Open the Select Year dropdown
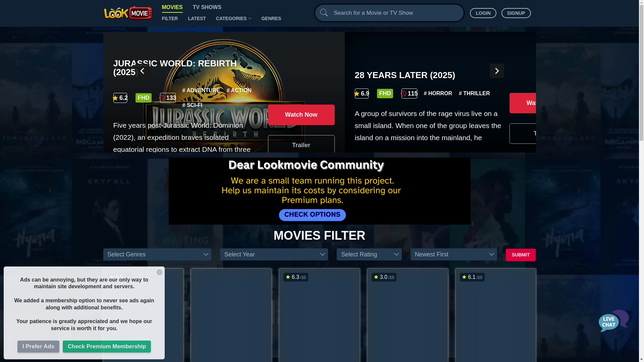Image resolution: width=644 pixels, height=362 pixels. coord(274,254)
